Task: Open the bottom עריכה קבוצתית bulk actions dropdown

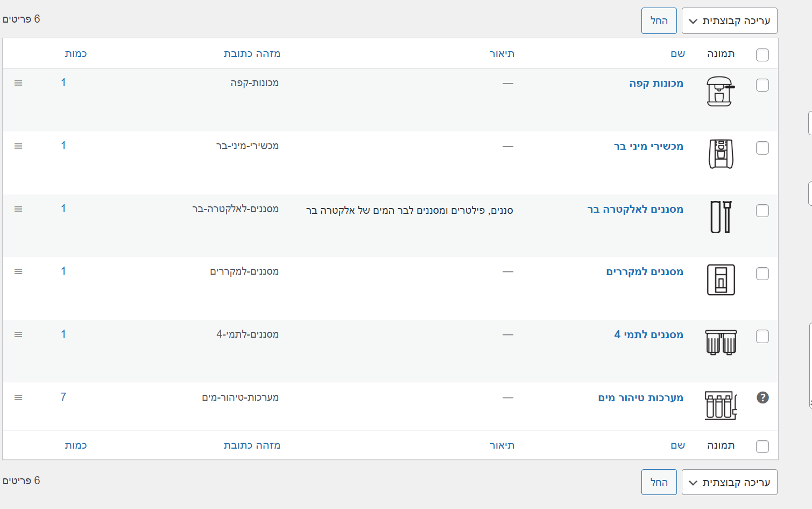Action: [x=729, y=482]
